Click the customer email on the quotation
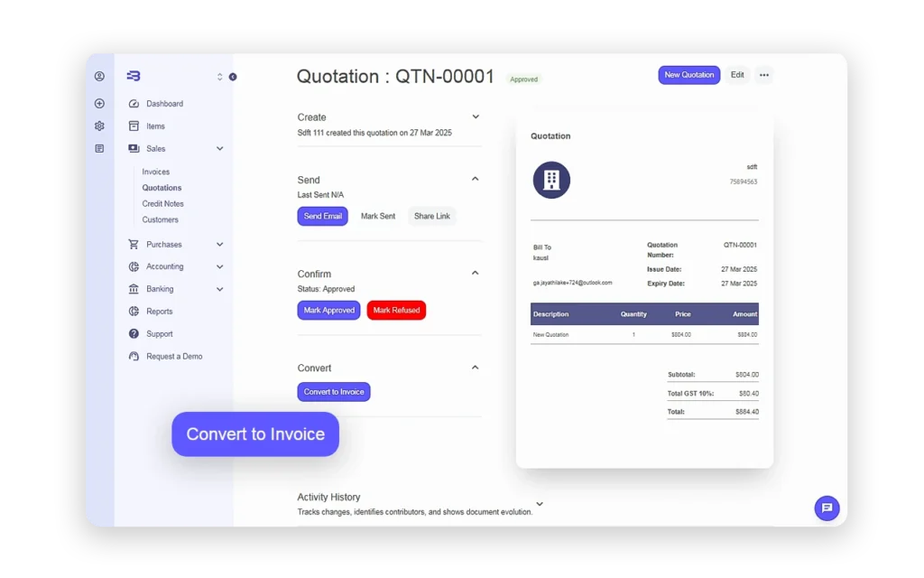The image size is (924, 578). point(573,283)
